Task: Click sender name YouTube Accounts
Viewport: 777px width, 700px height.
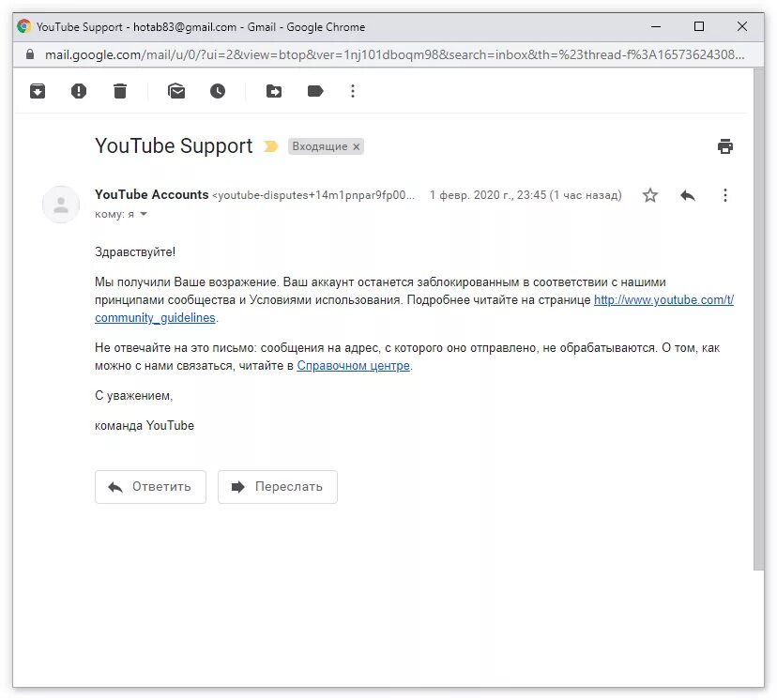Action: 152,194
